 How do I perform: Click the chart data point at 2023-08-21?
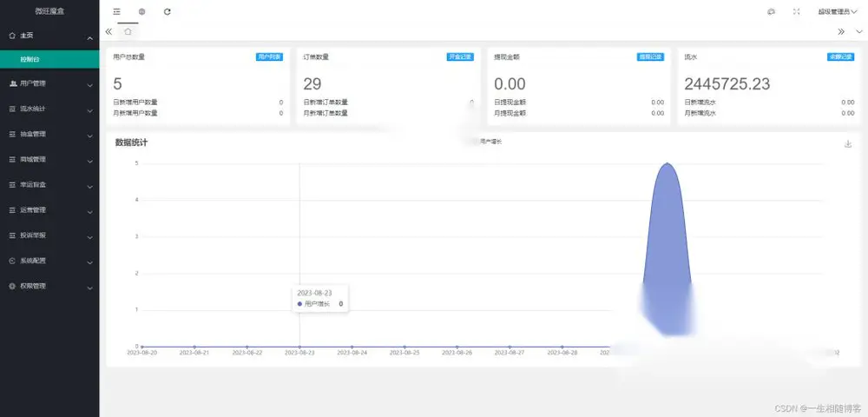(x=194, y=347)
